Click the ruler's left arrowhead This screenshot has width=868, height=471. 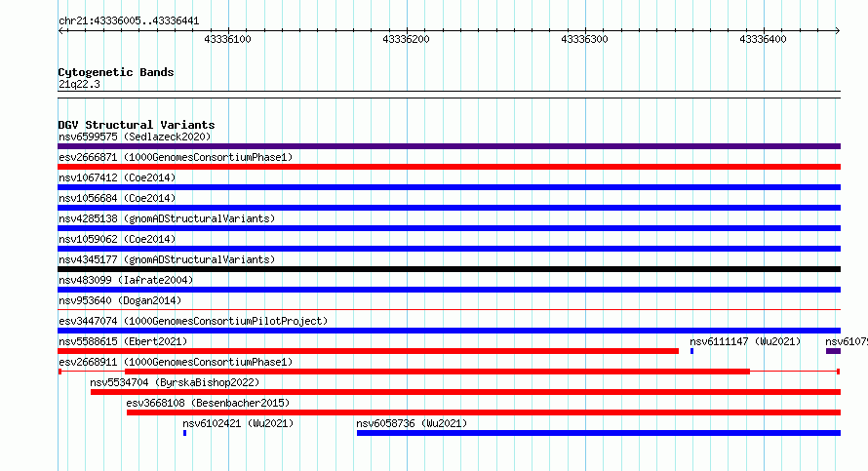click(60, 30)
